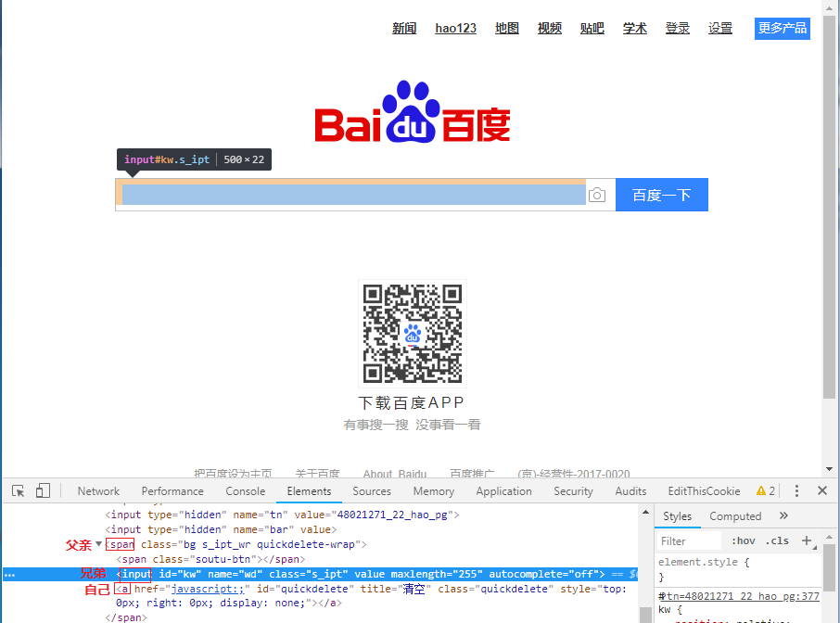Open the hao123 link

pos(455,28)
